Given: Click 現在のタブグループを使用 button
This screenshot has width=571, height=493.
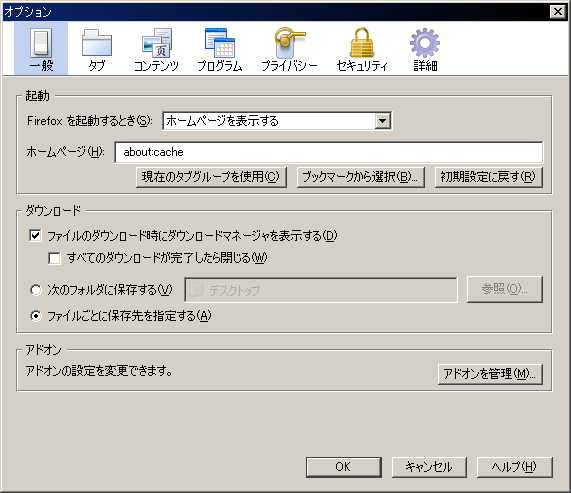Looking at the screenshot, I should tap(211, 177).
